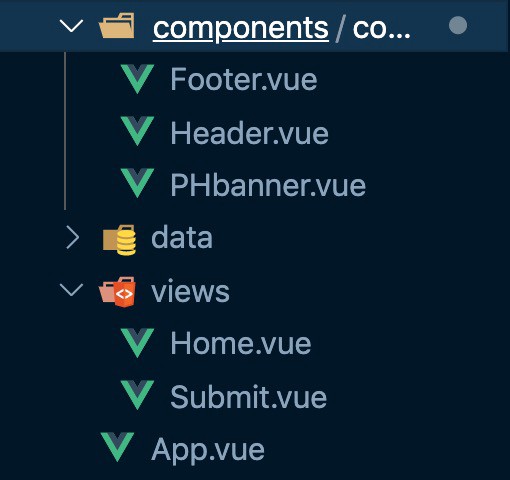Click the components open-folder icon
This screenshot has width=510, height=480.
(117, 26)
